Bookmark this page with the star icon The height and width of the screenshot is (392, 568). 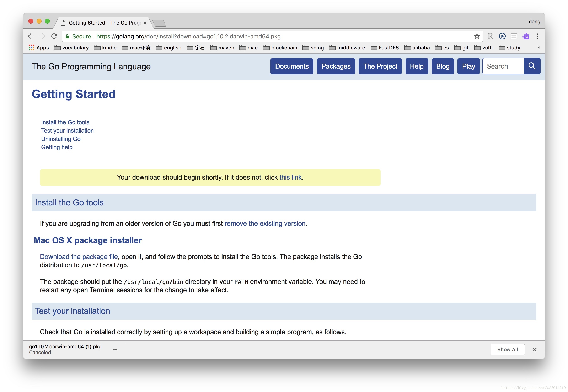coord(477,36)
